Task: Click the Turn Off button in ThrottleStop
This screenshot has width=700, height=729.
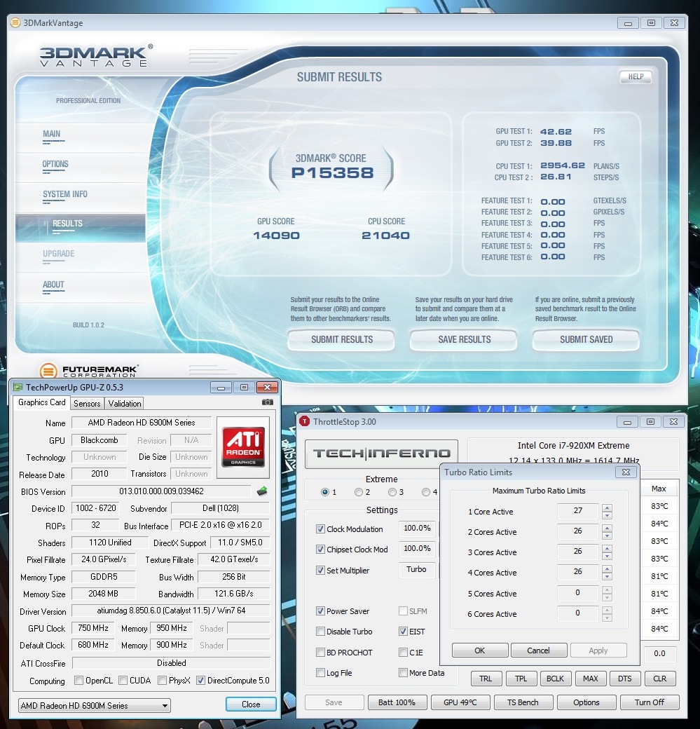Action: click(x=650, y=702)
